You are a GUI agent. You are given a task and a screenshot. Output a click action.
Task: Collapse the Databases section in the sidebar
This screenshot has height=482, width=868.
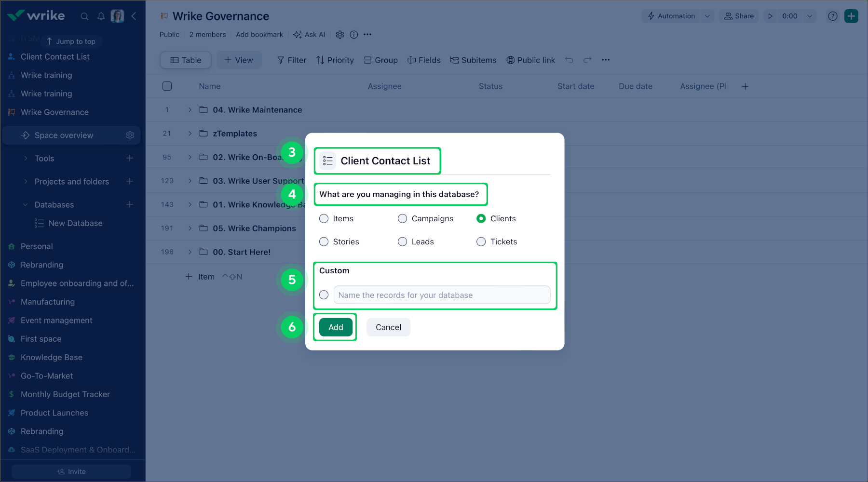[x=25, y=204]
